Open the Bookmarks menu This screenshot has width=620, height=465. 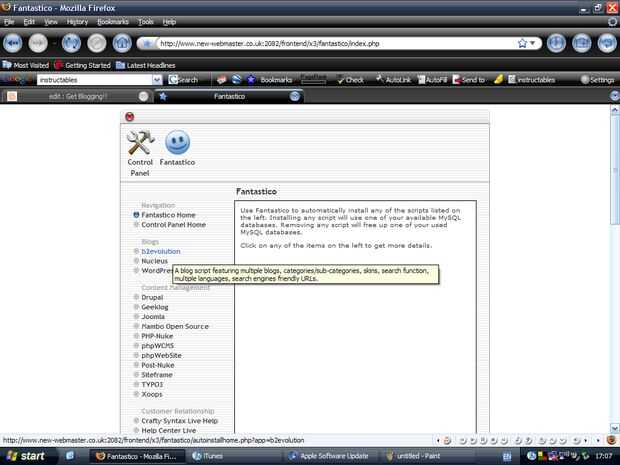[x=113, y=22]
